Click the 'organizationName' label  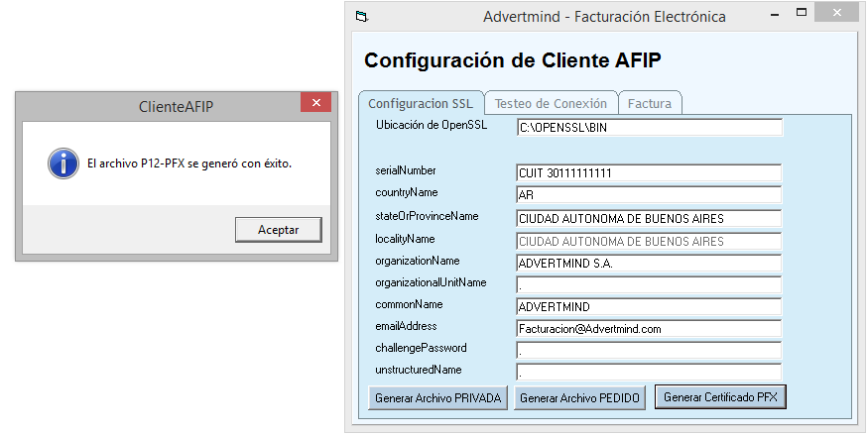tap(418, 261)
